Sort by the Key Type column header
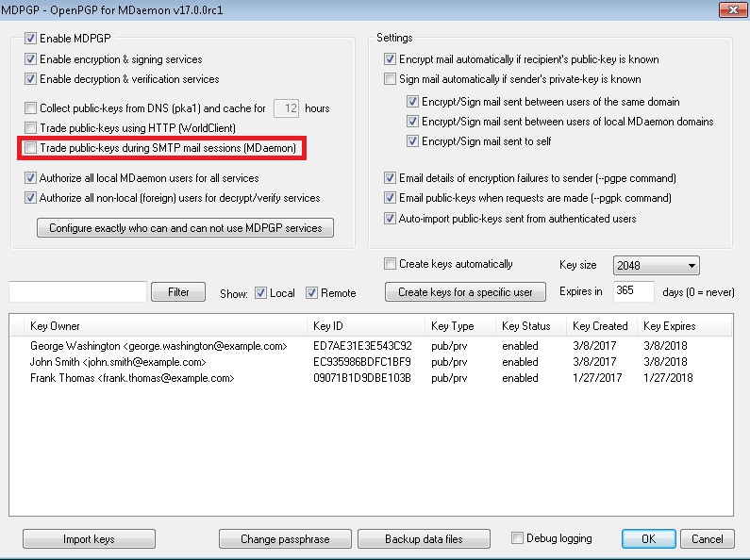750x560 pixels. [459, 326]
